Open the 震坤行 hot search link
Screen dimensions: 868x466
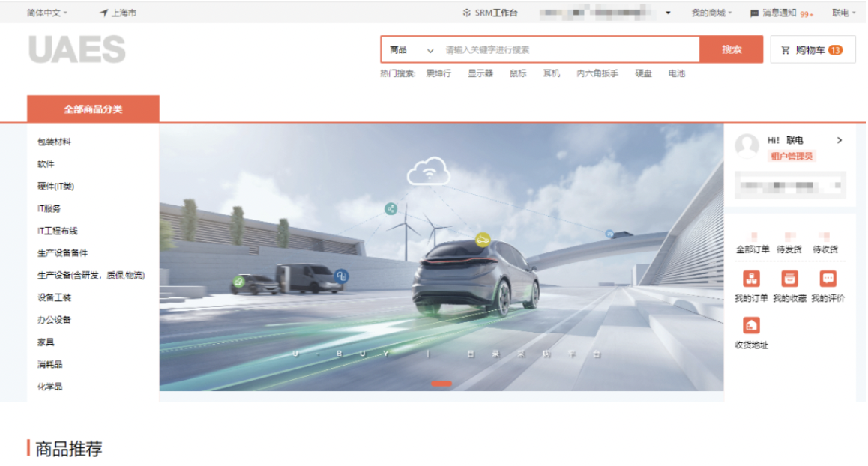coord(440,73)
